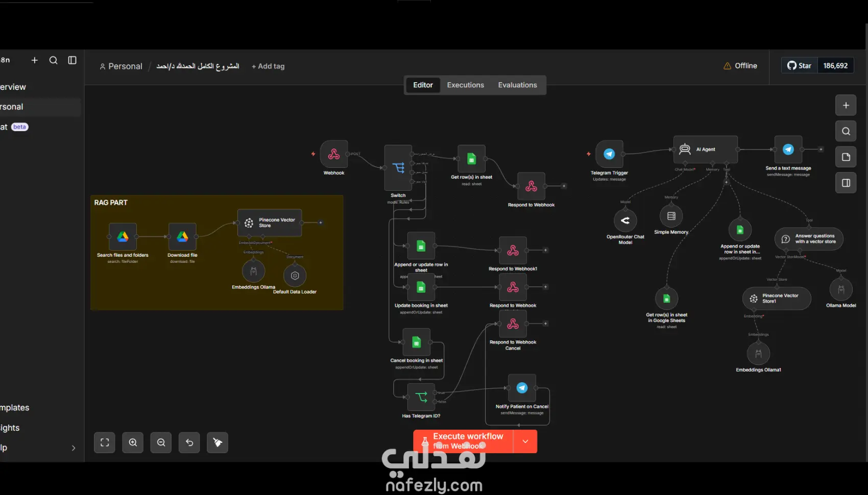Open the OpenRouter Chat Model node

coord(625,220)
